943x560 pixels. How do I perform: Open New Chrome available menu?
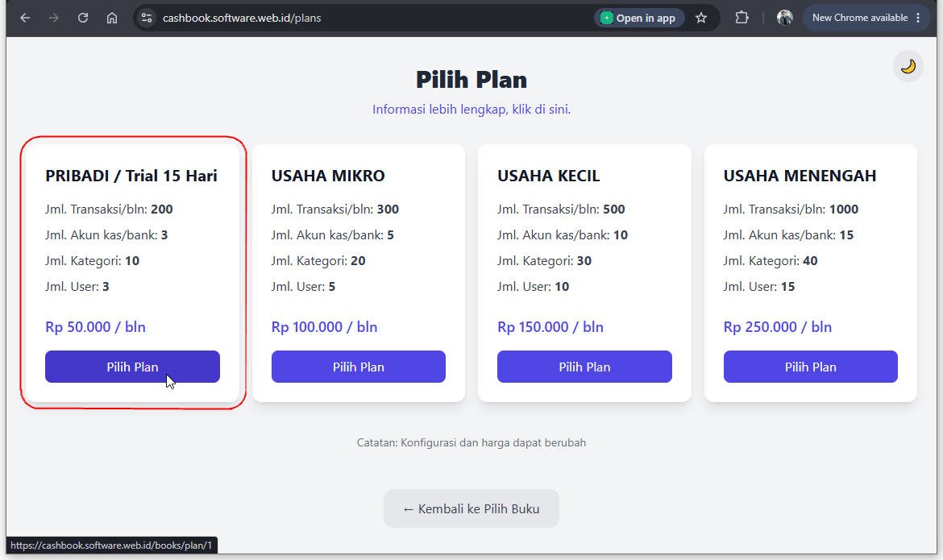(866, 18)
